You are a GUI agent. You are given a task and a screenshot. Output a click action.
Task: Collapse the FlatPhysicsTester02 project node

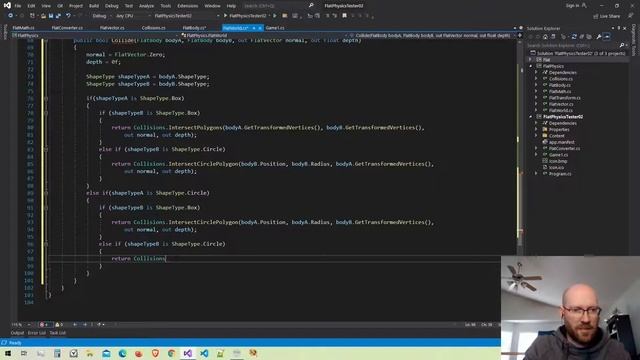click(531, 117)
